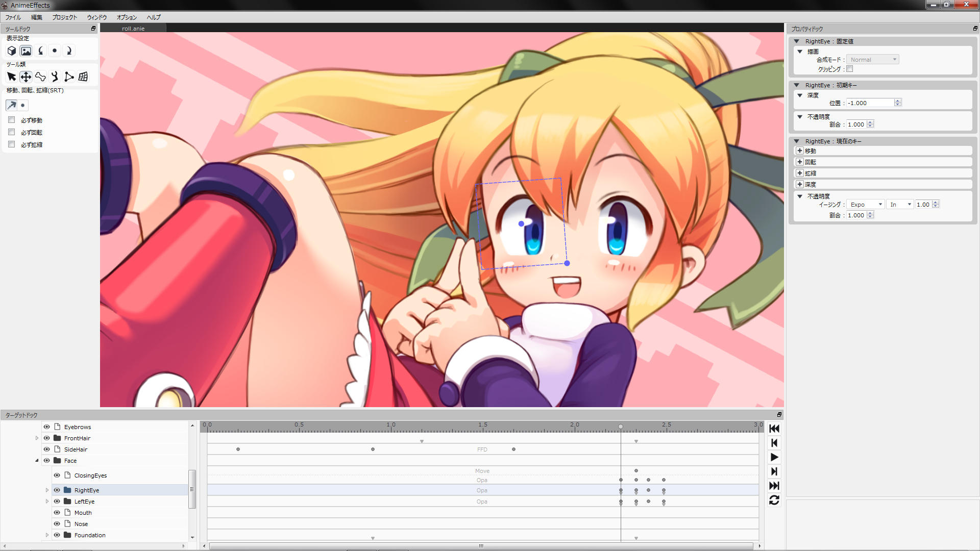980x551 pixels.
Task: Select the cursor arrow tool
Action: 11,77
